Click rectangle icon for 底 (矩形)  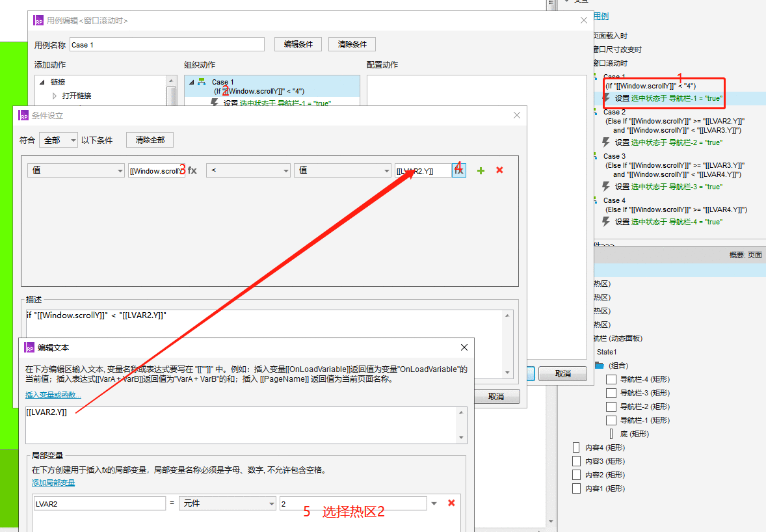611,434
